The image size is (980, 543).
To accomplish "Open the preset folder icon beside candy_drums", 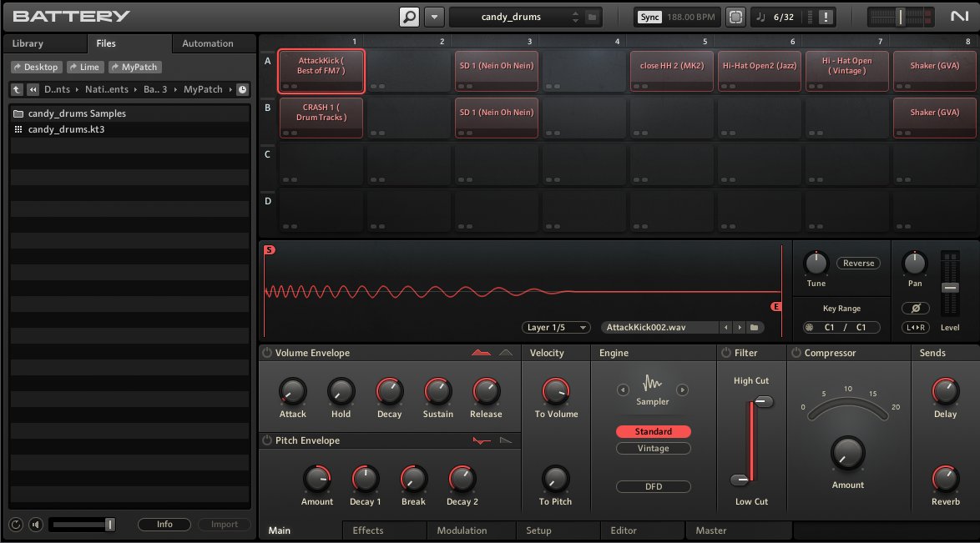I will (x=592, y=17).
